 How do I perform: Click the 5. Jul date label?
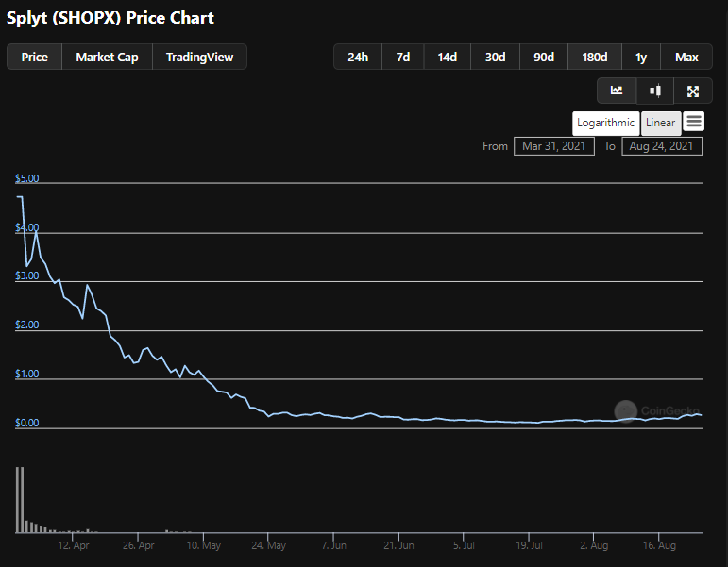coord(464,545)
